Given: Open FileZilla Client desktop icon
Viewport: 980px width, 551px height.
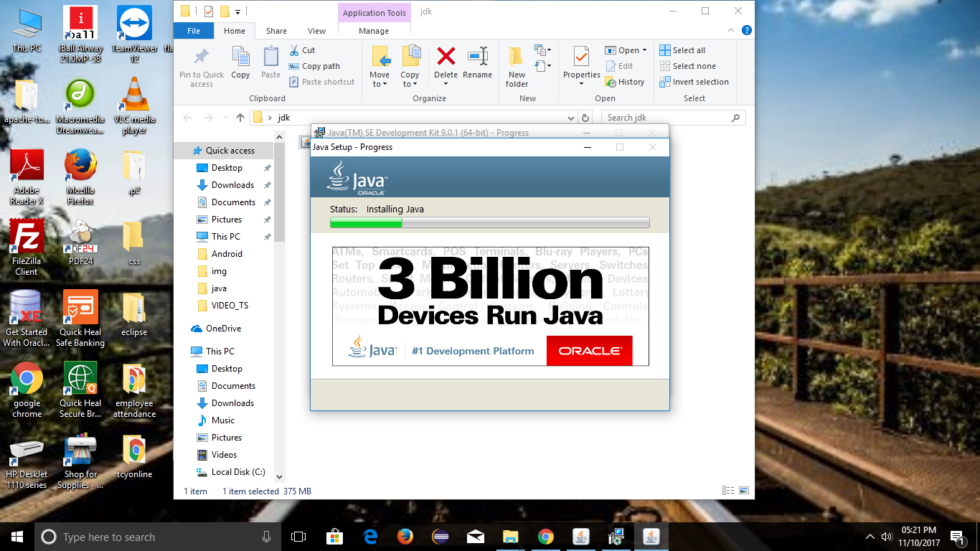Looking at the screenshot, I should [x=27, y=248].
